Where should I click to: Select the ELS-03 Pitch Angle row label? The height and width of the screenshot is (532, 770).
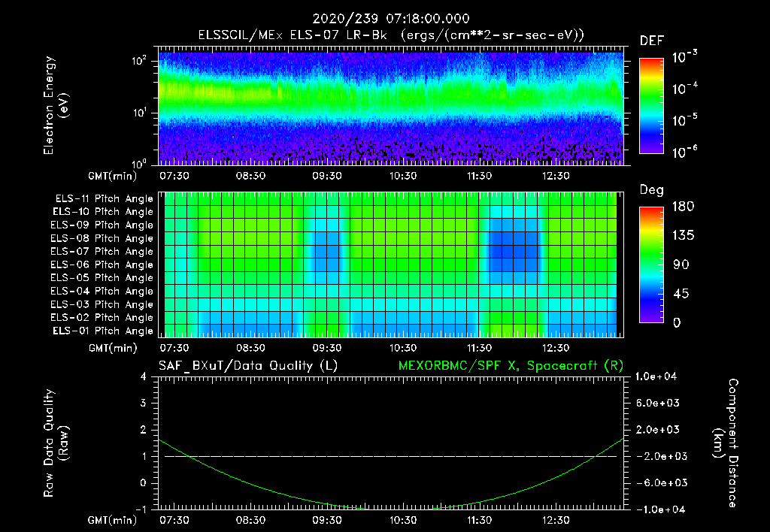[x=102, y=304]
